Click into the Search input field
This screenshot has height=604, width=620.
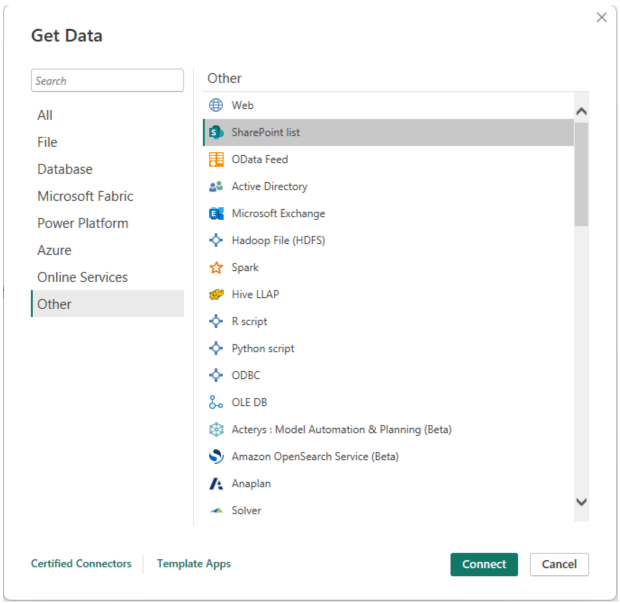point(107,81)
